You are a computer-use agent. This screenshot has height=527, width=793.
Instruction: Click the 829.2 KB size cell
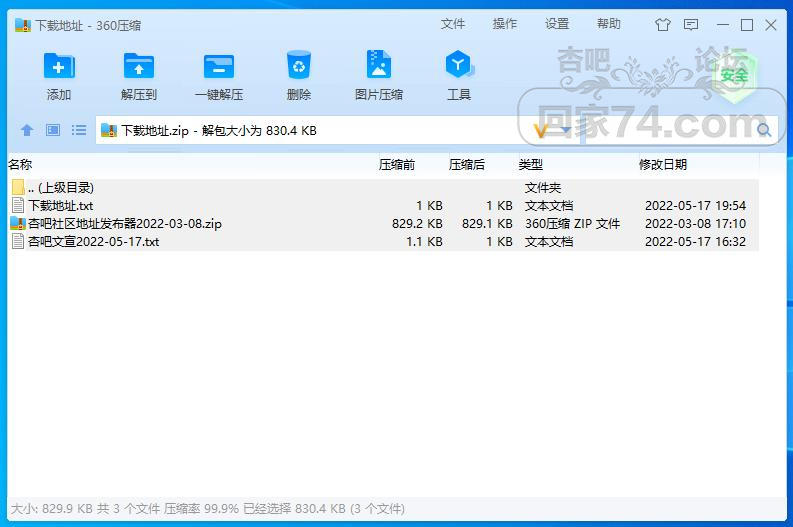click(417, 224)
